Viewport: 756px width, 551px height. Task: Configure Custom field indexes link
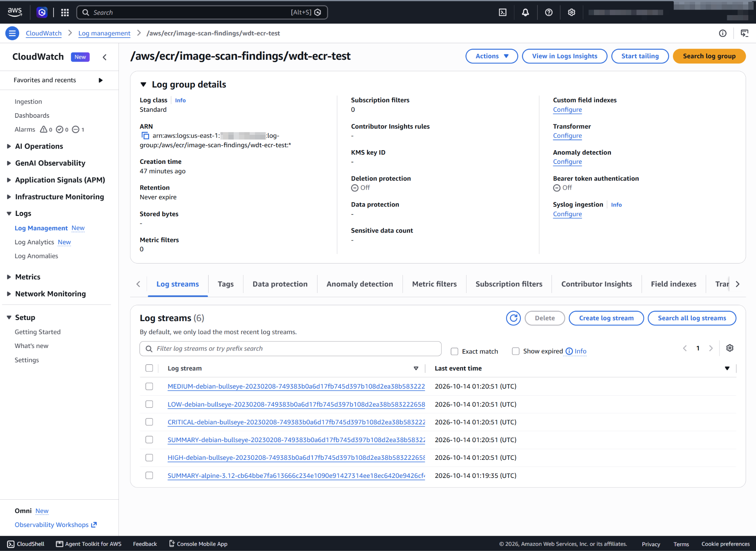click(567, 110)
